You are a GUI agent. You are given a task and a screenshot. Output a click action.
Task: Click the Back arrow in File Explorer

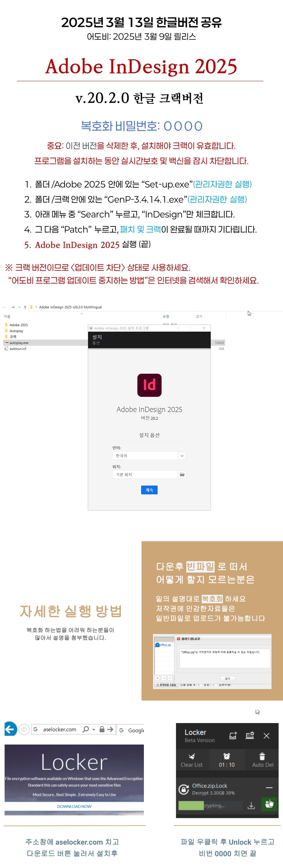click(4, 307)
